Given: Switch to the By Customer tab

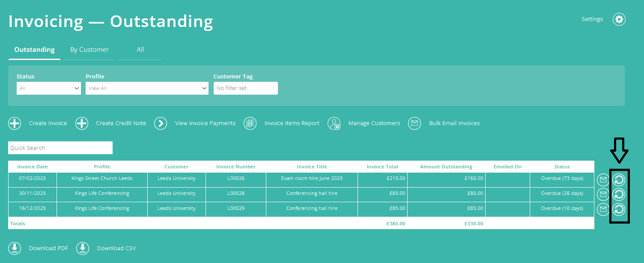Looking at the screenshot, I should [x=89, y=49].
